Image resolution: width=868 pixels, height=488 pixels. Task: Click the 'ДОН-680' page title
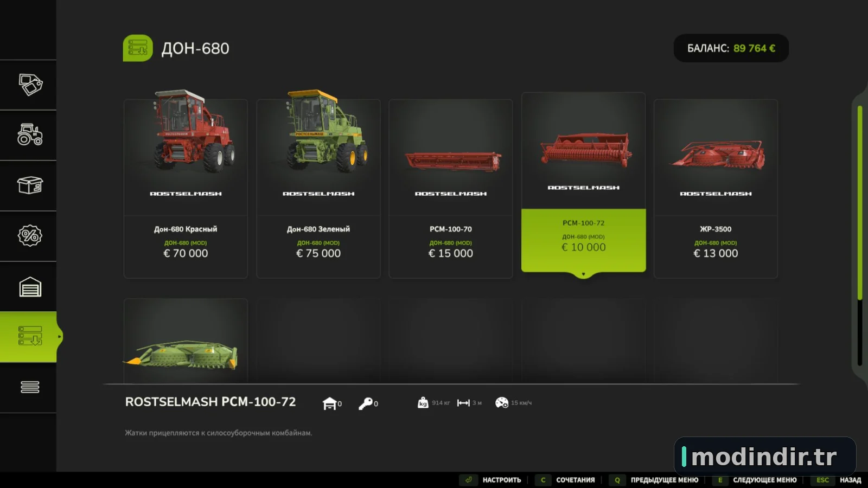(195, 49)
